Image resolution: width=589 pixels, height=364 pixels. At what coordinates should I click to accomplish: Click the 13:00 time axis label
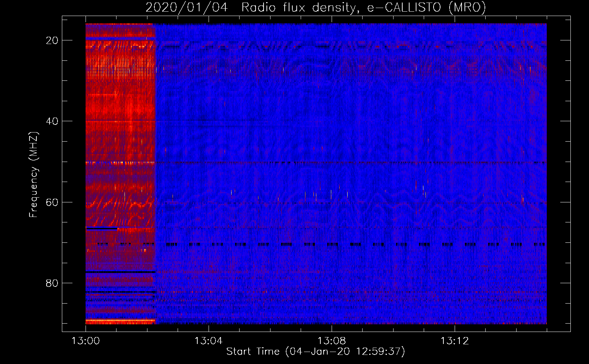click(x=86, y=341)
